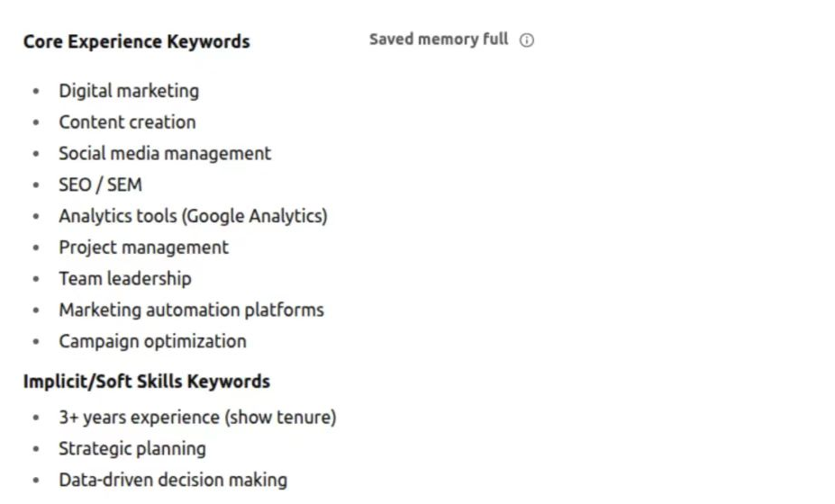Screen dimensions: 835x504
Task: Select the Strategic planning list item
Action: click(132, 449)
